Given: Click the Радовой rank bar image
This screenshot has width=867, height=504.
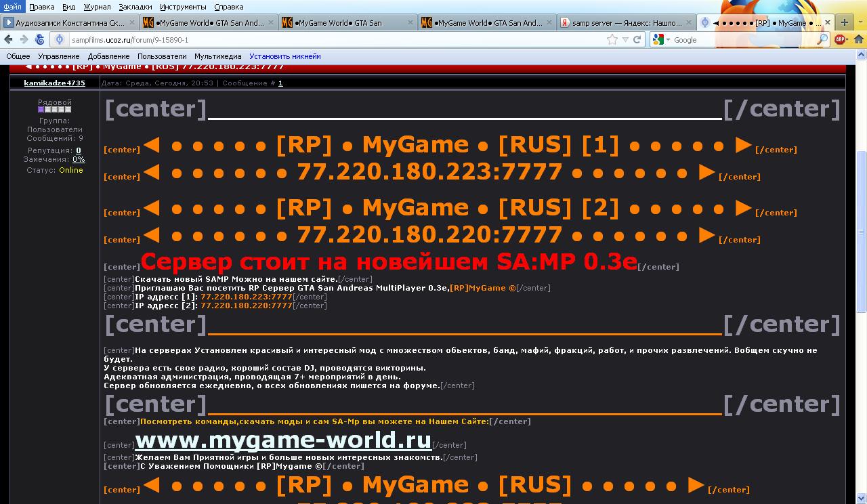Looking at the screenshot, I should (x=55, y=109).
